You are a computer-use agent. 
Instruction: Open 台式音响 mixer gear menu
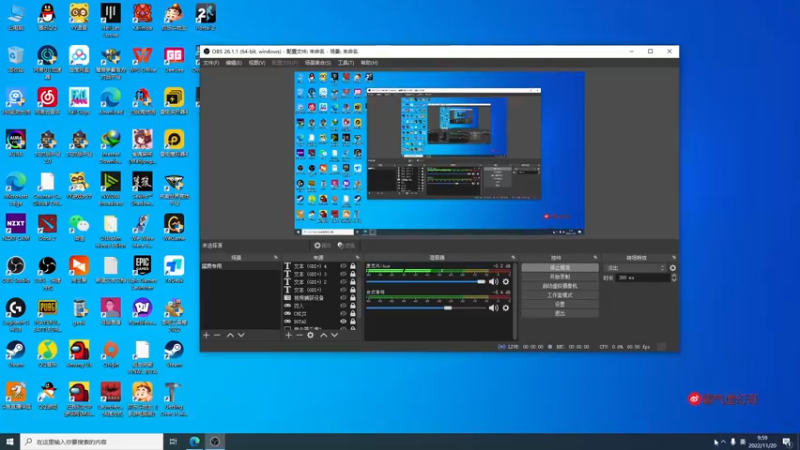point(506,308)
